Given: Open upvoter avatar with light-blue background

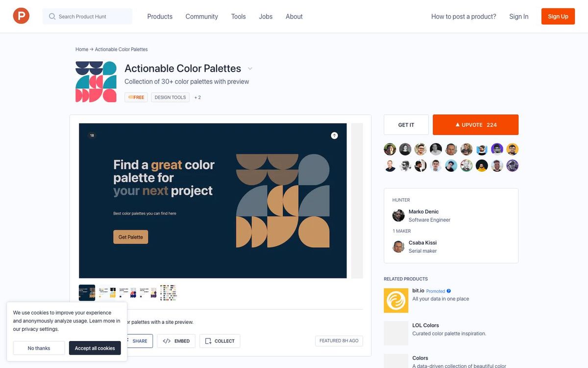Looking at the screenshot, I should pos(451,165).
